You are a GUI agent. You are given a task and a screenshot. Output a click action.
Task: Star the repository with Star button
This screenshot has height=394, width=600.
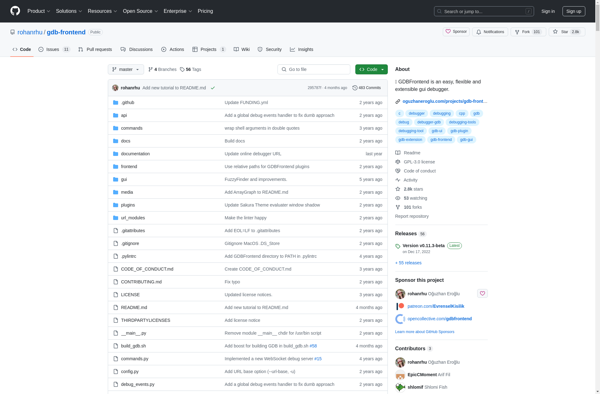point(567,32)
